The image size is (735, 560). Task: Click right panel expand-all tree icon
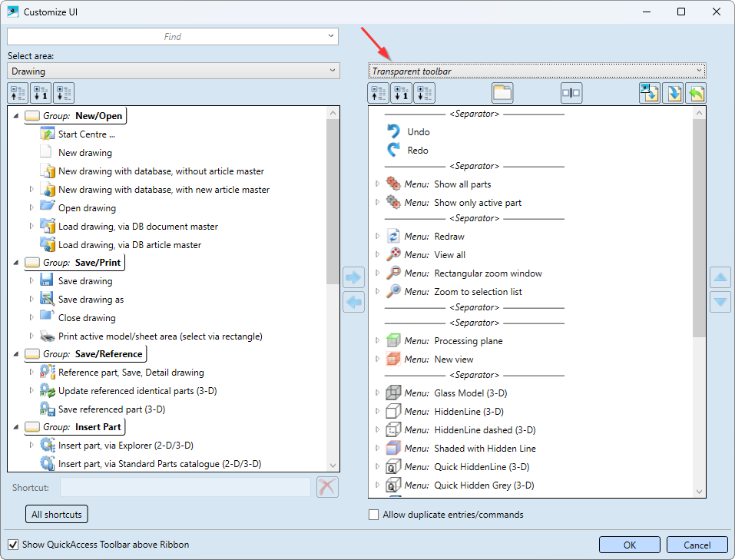[x=425, y=93]
